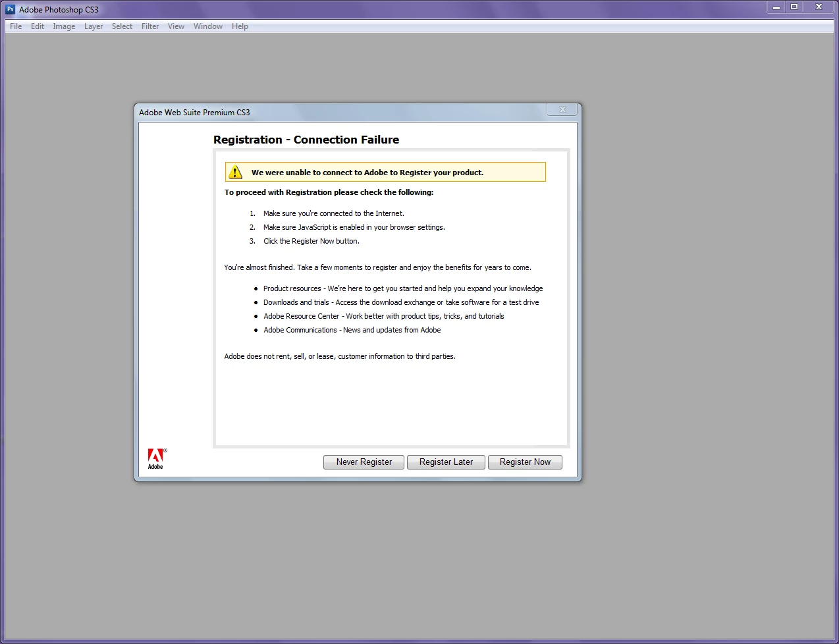
Task: Close the Adobe Web Suite Premium dialog
Action: coord(562,109)
